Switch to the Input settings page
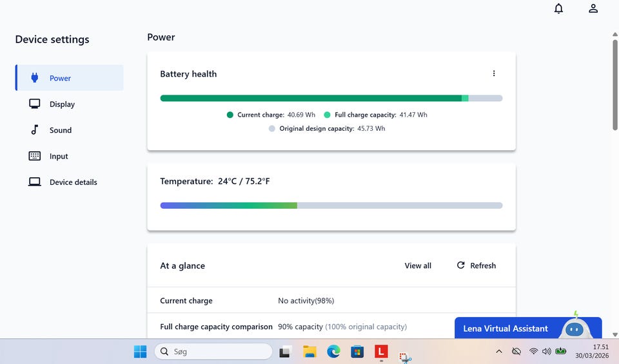This screenshot has width=619, height=364. click(x=70, y=156)
